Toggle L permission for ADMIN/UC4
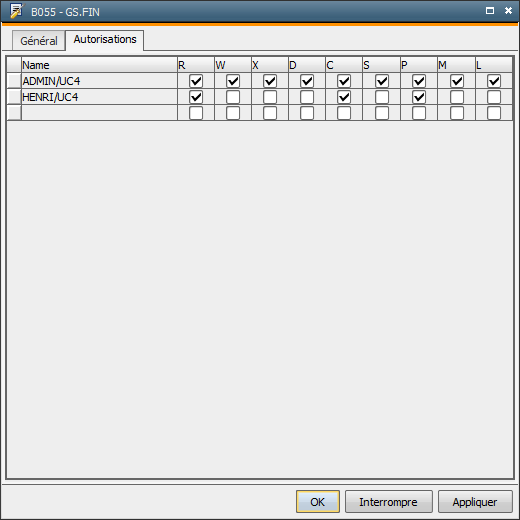Viewport: 520px width, 520px height. 494,81
